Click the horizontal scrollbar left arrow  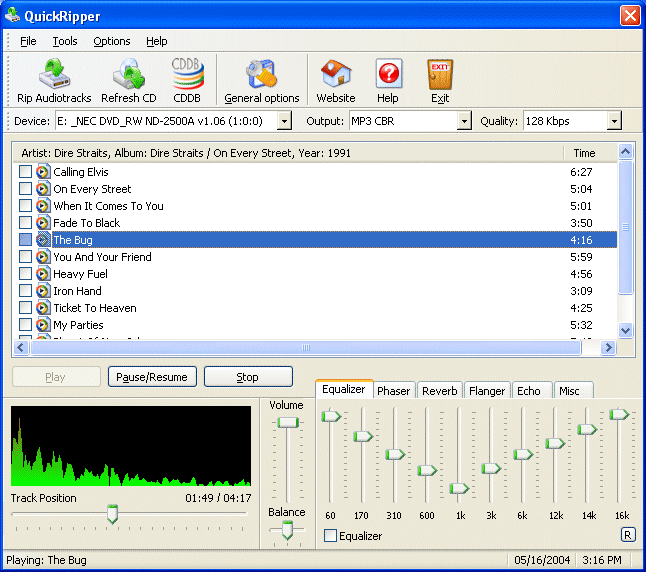coord(21,348)
